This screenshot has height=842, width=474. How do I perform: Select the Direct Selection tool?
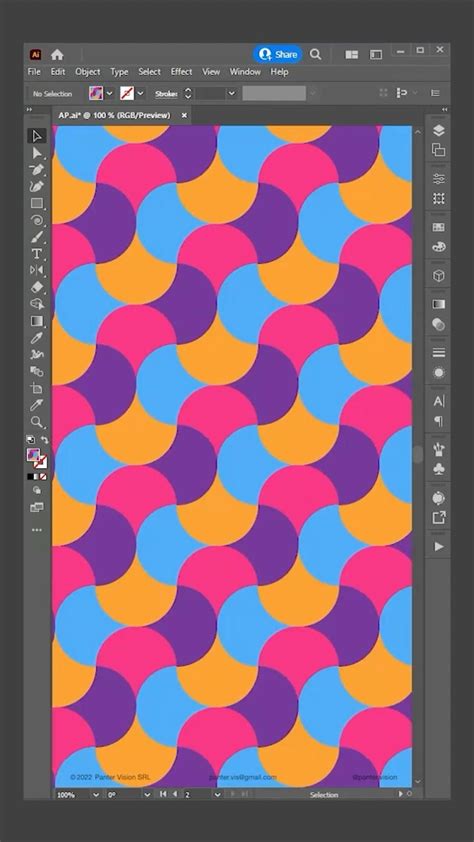click(37, 154)
